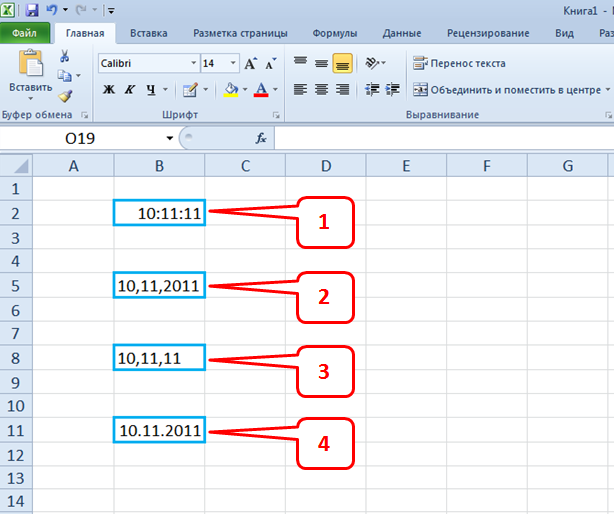Toggle Bold formatting (Ж)
This screenshot has width=614, height=514.
pos(109,89)
